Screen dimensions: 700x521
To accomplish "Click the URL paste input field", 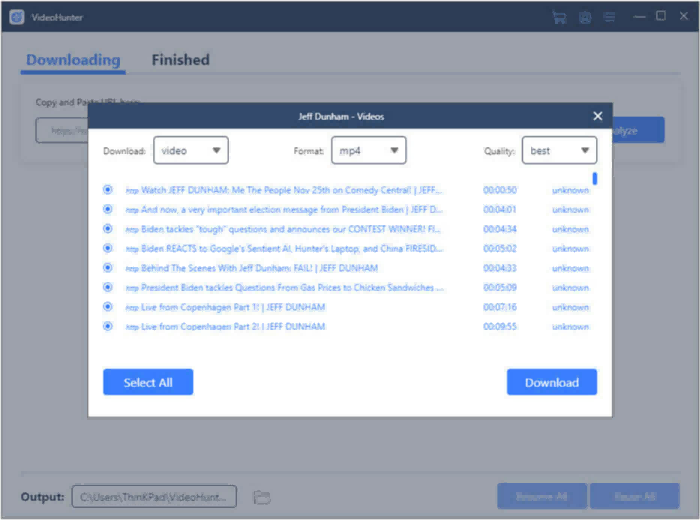I will coord(62,130).
